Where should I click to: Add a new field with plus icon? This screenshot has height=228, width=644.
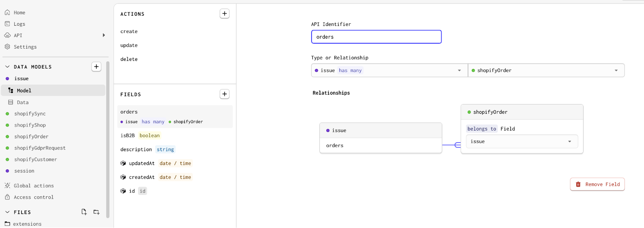(225, 94)
